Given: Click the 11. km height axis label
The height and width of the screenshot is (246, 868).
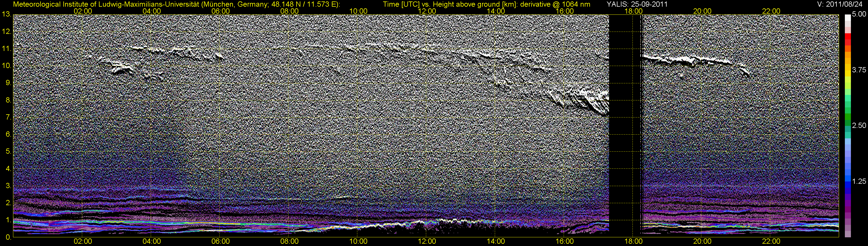Looking at the screenshot, I should click(6, 49).
